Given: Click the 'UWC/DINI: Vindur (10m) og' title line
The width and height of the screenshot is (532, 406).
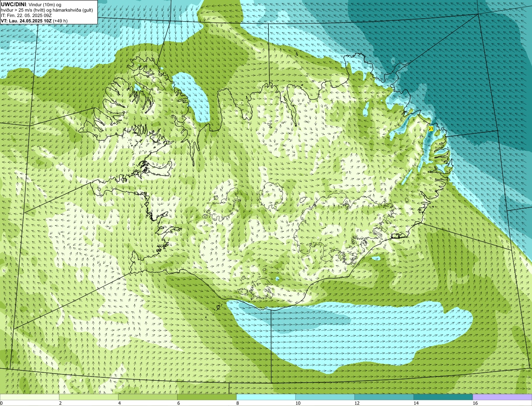Looking at the screenshot, I should click(x=31, y=4).
